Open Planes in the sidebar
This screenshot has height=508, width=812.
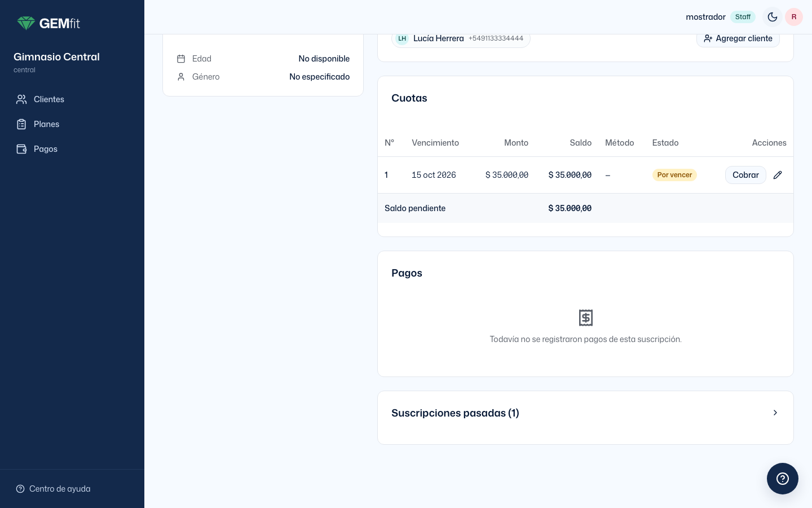72,124
